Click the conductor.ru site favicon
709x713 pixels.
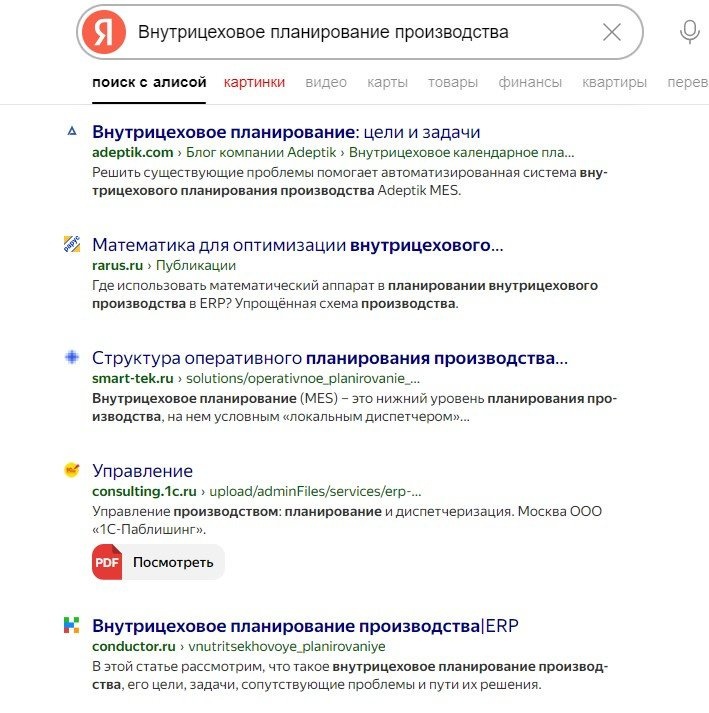[x=71, y=626]
